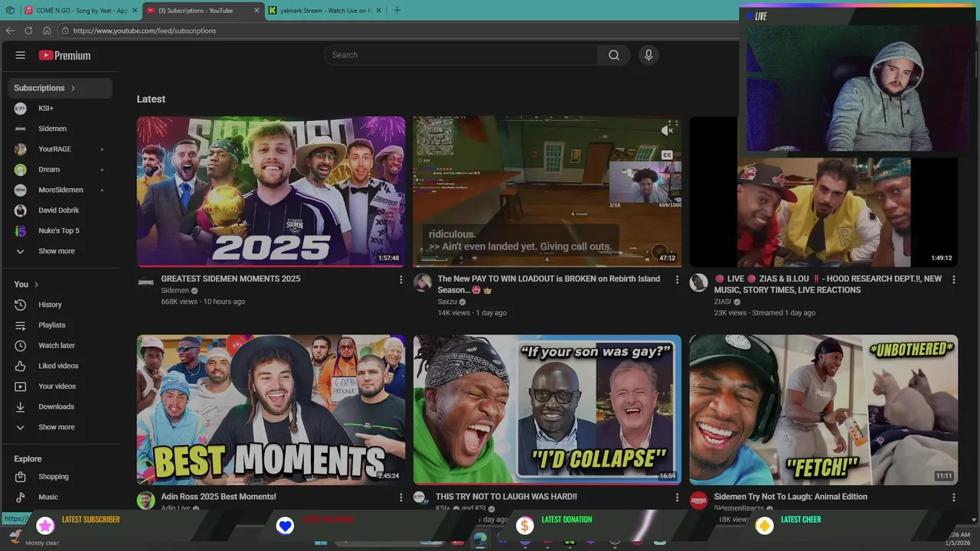Screen dimensions: 980x551
Task: Open a new browser tab with plus
Action: pyautogui.click(x=397, y=11)
